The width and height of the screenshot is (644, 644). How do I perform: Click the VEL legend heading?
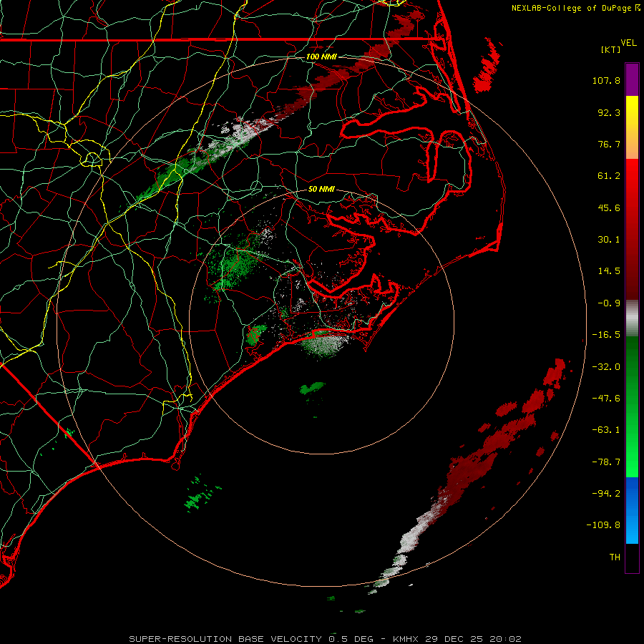tap(628, 43)
